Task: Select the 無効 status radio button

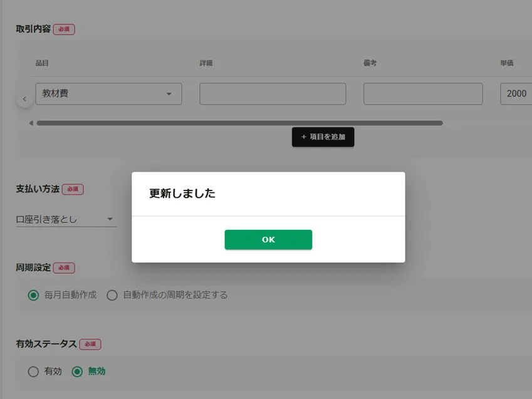Action: (78, 371)
